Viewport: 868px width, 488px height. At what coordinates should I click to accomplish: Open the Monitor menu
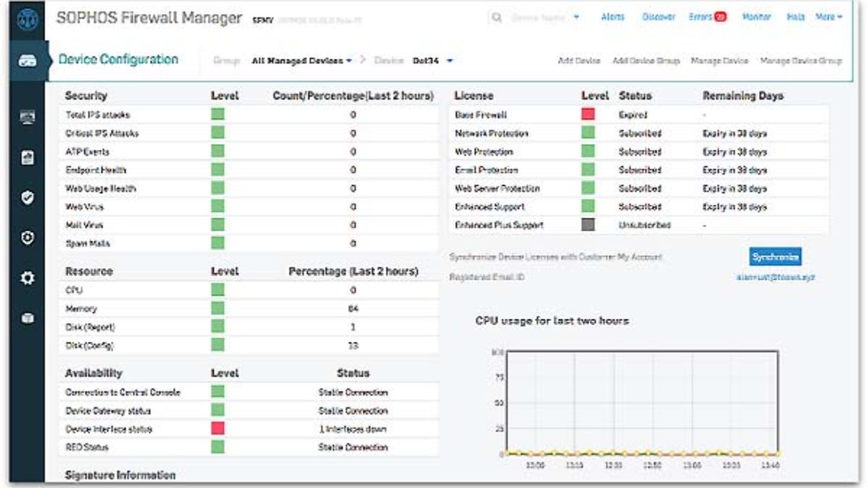pyautogui.click(x=757, y=17)
